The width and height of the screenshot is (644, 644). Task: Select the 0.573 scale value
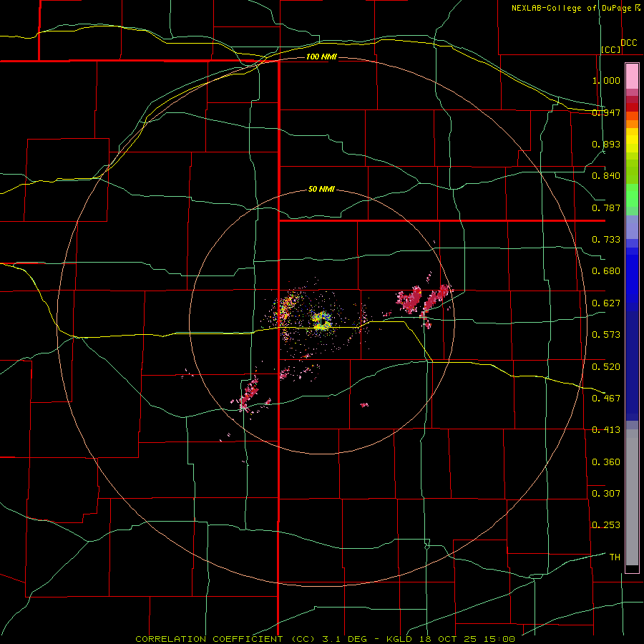point(606,335)
